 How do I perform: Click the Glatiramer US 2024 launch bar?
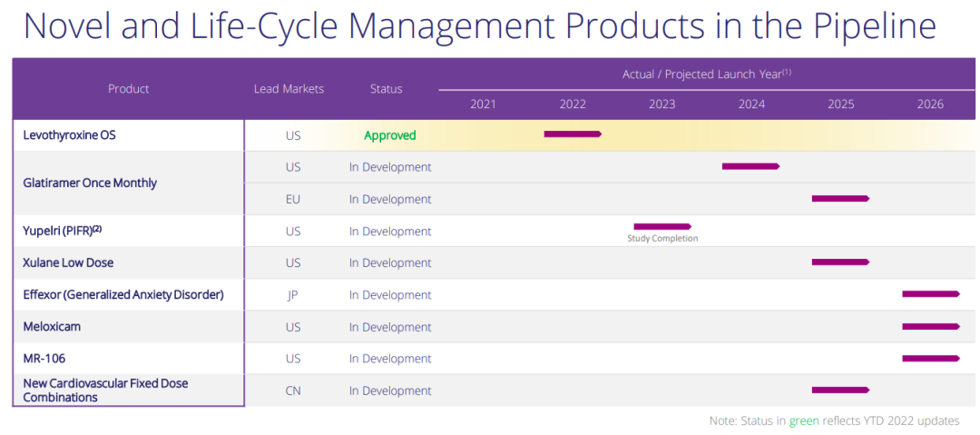[750, 166]
